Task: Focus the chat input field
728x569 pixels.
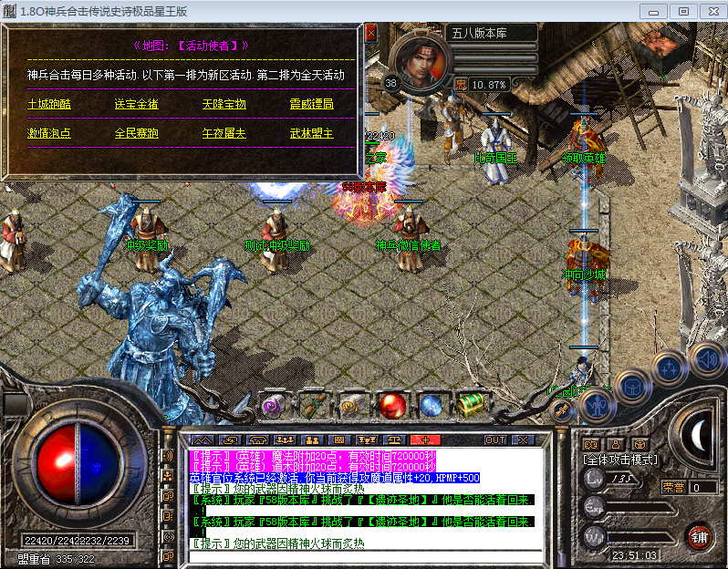Action: click(366, 557)
